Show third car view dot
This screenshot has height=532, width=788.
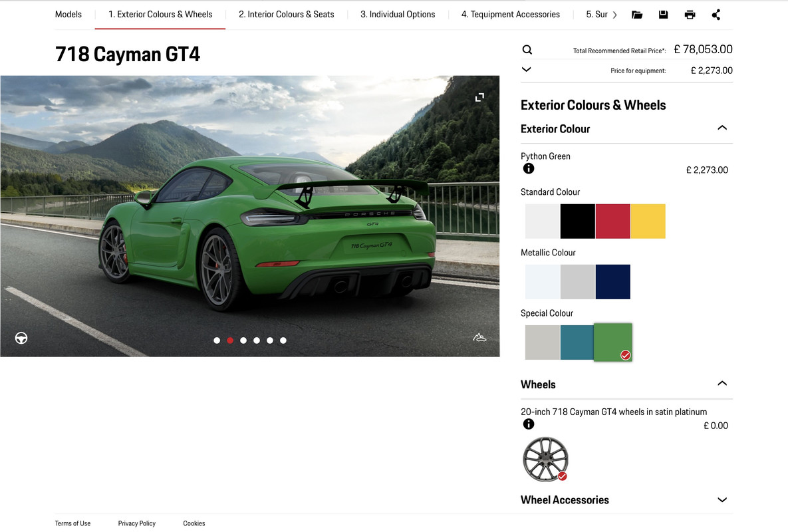point(243,340)
